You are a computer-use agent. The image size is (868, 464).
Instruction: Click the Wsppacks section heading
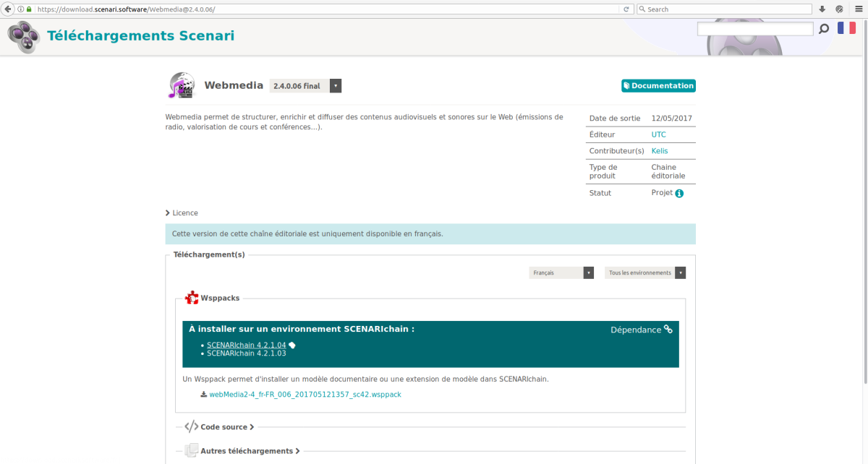[220, 298]
